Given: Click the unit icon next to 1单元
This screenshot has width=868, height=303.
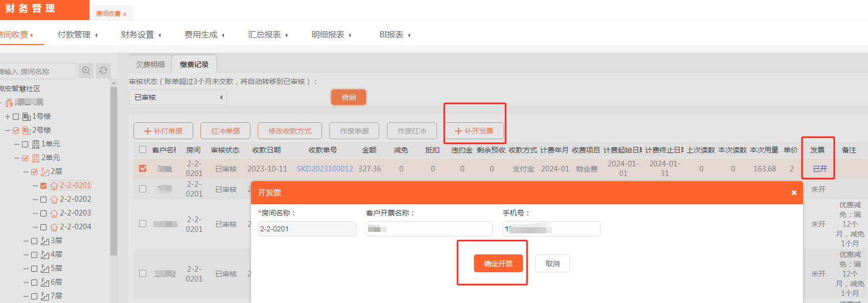Looking at the screenshot, I should point(36,144).
